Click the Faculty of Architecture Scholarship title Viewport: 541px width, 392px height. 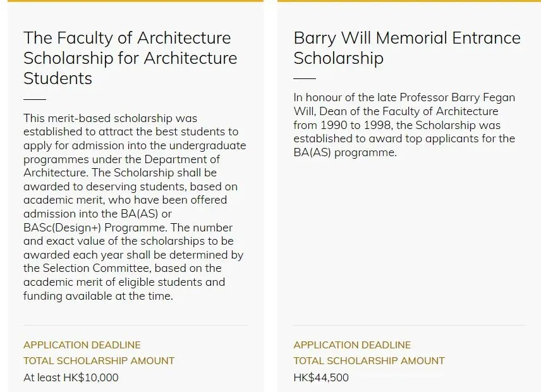pyautogui.click(x=130, y=58)
